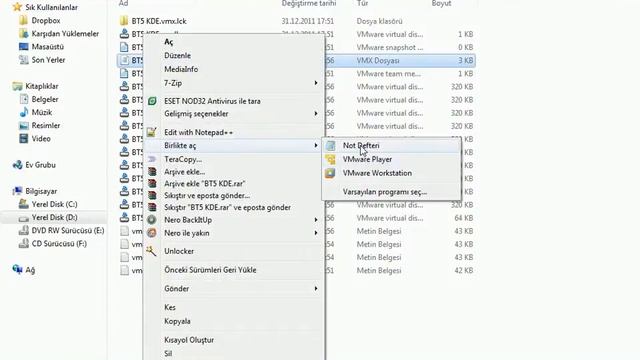Screen dimensions: 640x360
Task: Open Ev Grubu homegroup icon
Action: point(17,165)
